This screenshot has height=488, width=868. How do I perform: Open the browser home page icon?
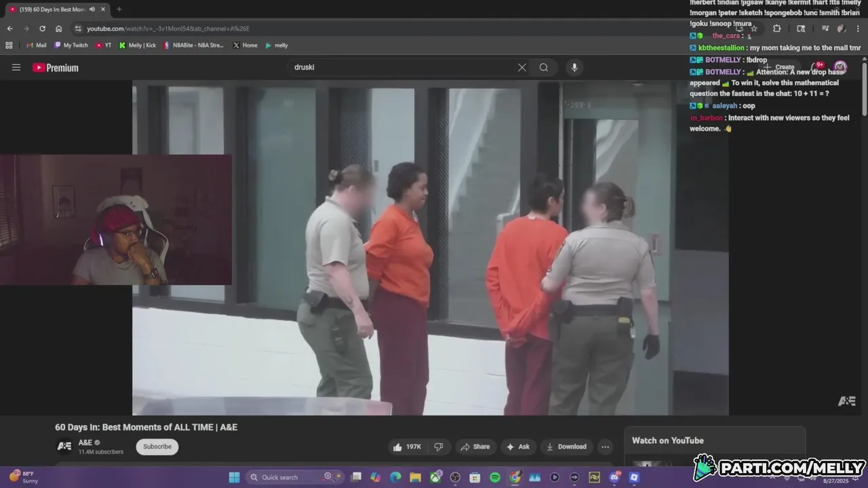coord(58,28)
